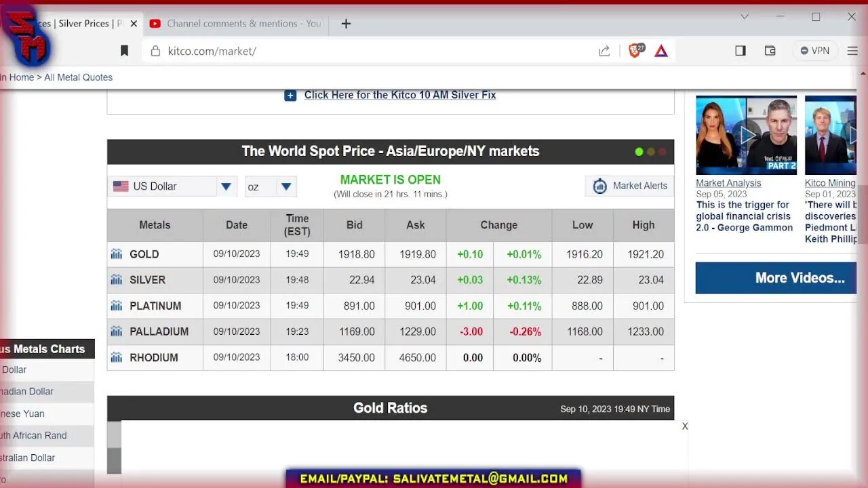Open PALLADIUM chart icon in spot table
This screenshot has width=868, height=488.
click(117, 331)
